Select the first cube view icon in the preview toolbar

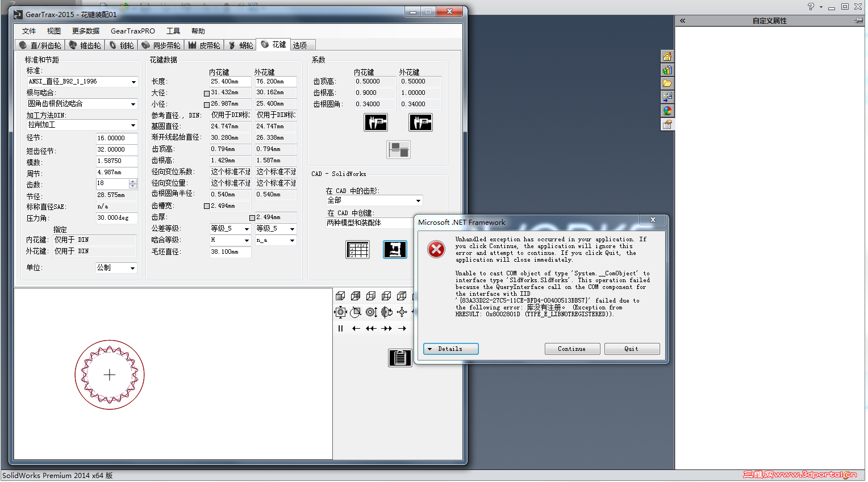pos(340,296)
